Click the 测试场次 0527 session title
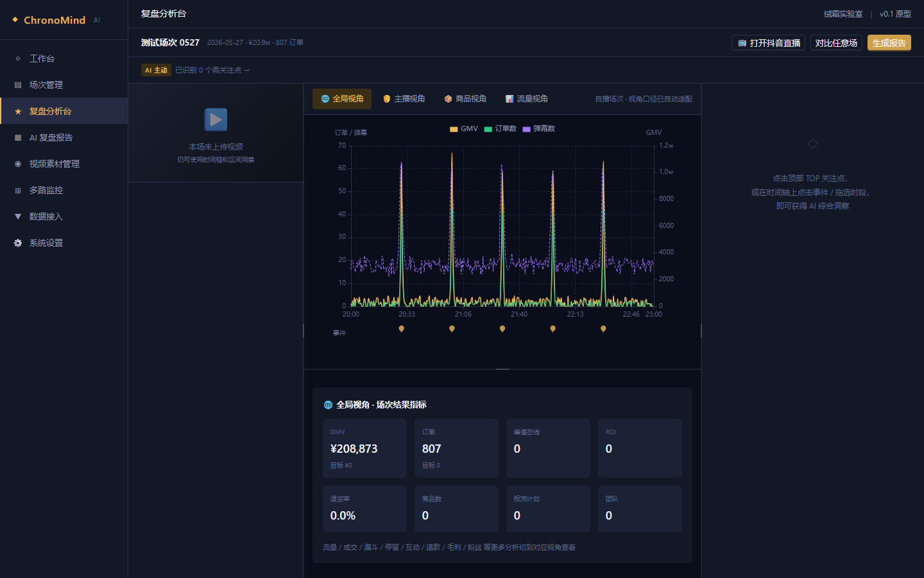The height and width of the screenshot is (578, 924). (170, 42)
